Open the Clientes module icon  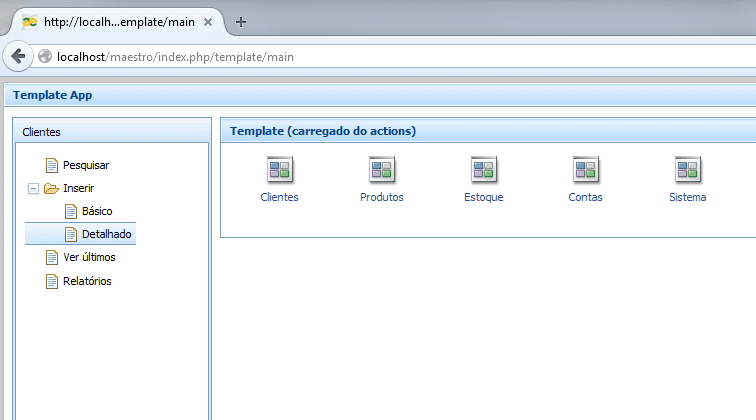tap(280, 169)
